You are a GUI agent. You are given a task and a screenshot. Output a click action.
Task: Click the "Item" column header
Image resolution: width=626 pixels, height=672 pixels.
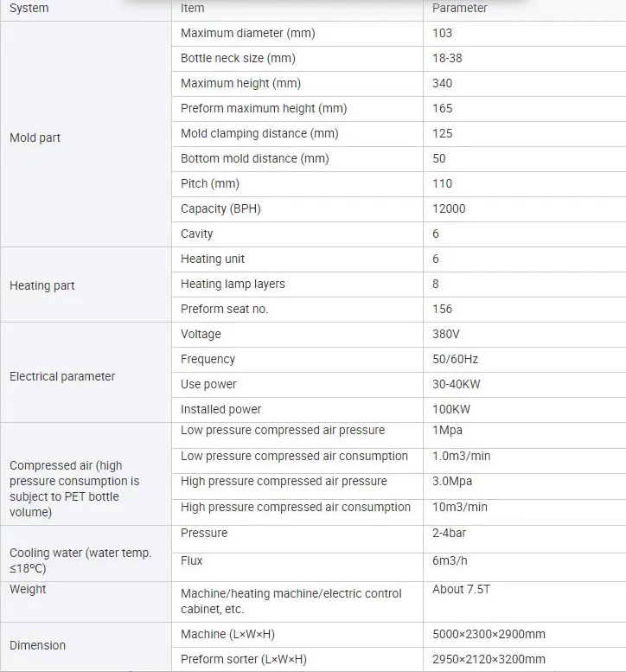193,8
